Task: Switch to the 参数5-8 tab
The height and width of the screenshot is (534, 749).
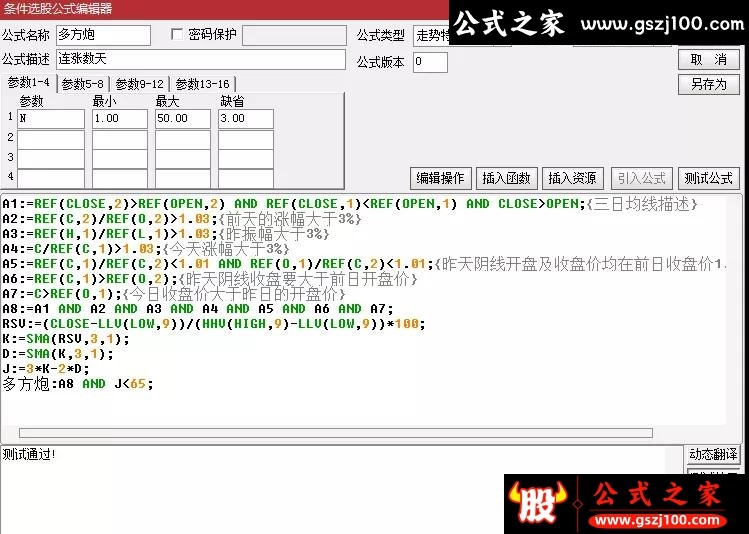Action: (x=83, y=84)
